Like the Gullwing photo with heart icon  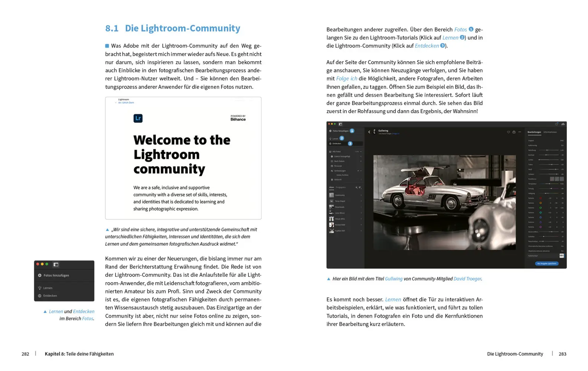509,132
